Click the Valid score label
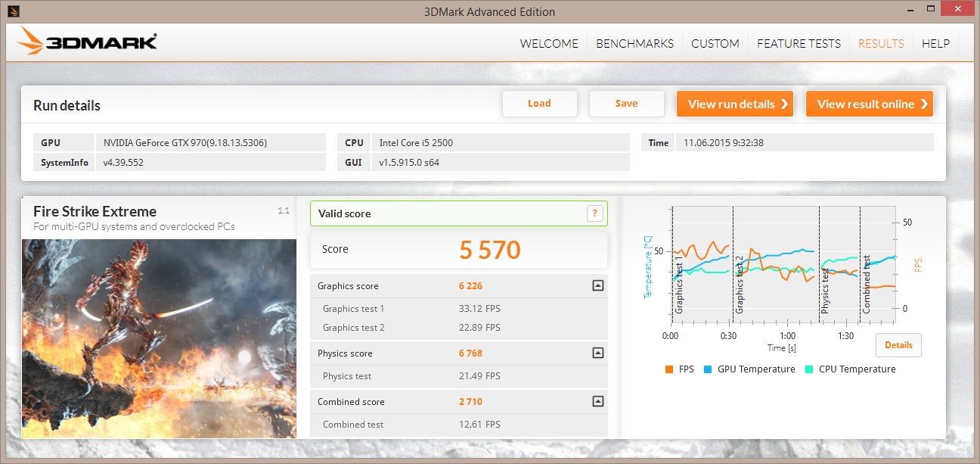This screenshot has height=464, width=980. 344,214
